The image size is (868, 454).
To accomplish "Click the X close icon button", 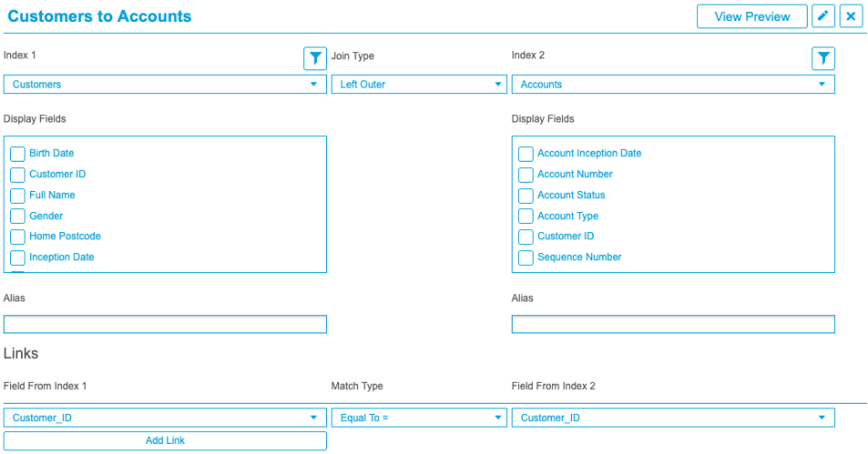I will point(851,16).
